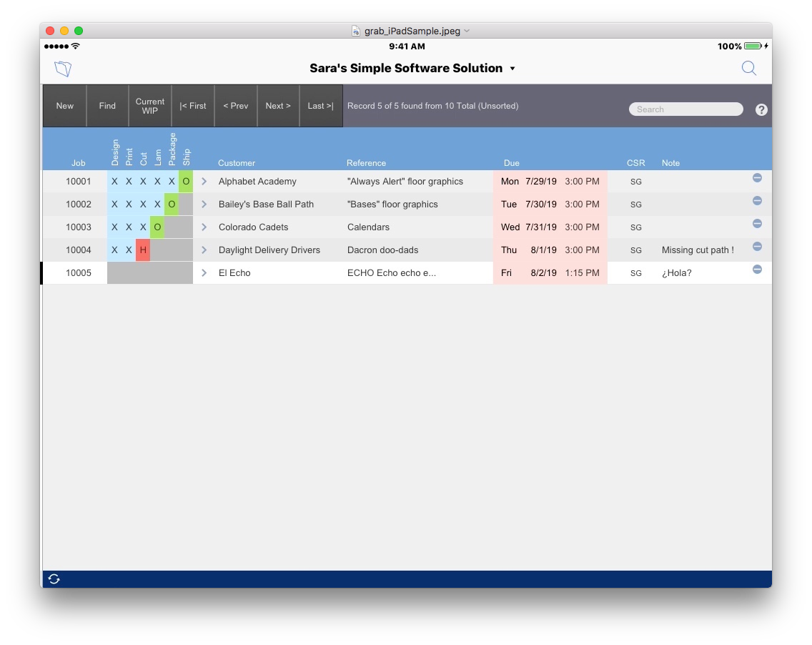This screenshot has width=812, height=645.
Task: Go to the Next record
Action: (x=278, y=106)
